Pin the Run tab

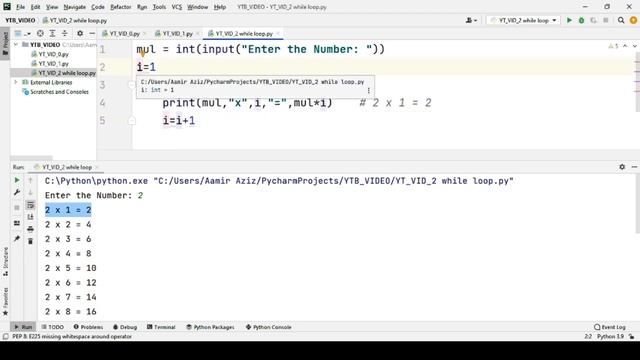coord(17,238)
